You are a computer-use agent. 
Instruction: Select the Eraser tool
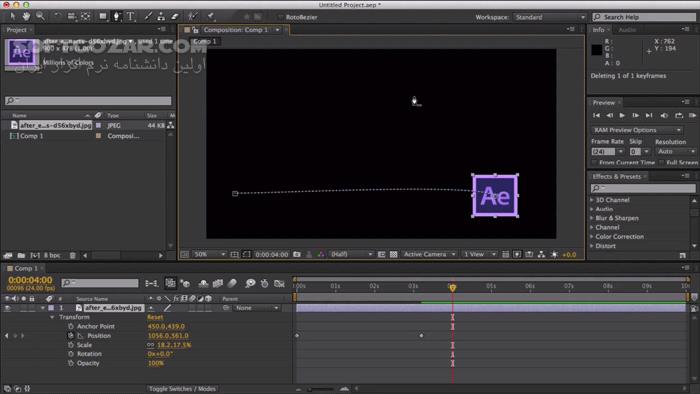(175, 17)
